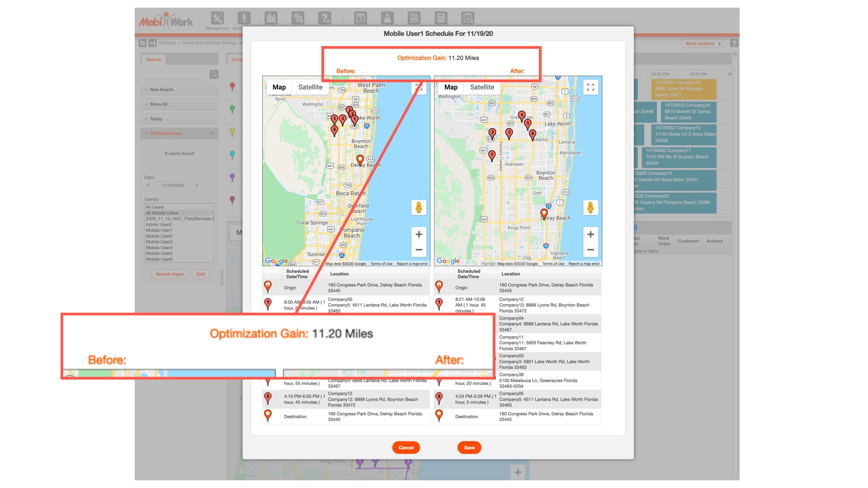The image size is (868, 488).
Task: Save the optimized schedule
Action: (x=469, y=448)
